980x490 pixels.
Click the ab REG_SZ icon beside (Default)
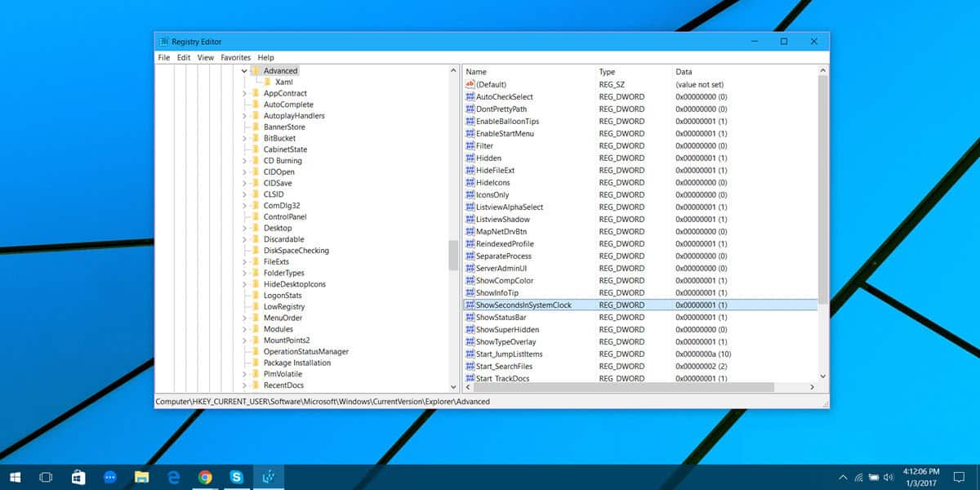pyautogui.click(x=470, y=84)
